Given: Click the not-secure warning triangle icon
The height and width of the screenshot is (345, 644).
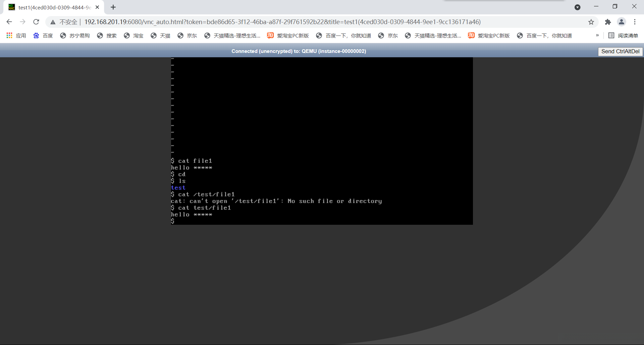Looking at the screenshot, I should coord(53,22).
